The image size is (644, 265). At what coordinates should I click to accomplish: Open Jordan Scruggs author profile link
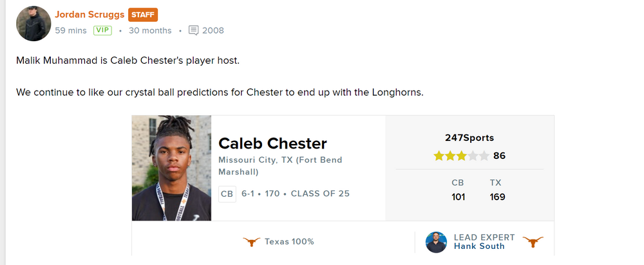[90, 14]
